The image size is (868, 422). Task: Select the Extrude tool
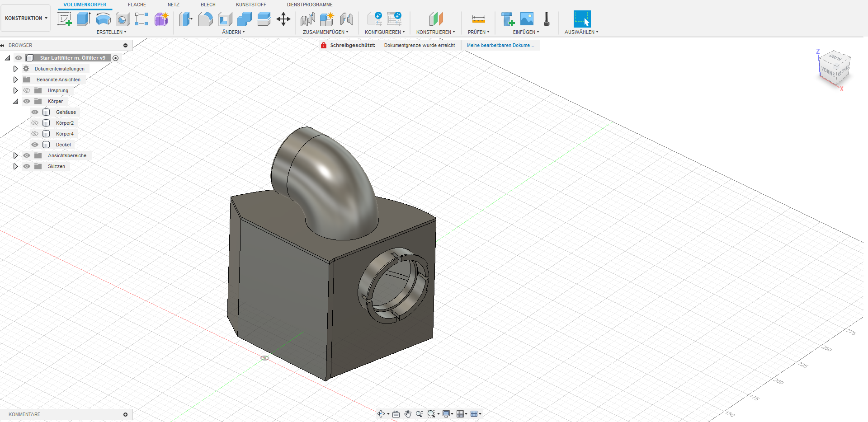click(x=84, y=19)
